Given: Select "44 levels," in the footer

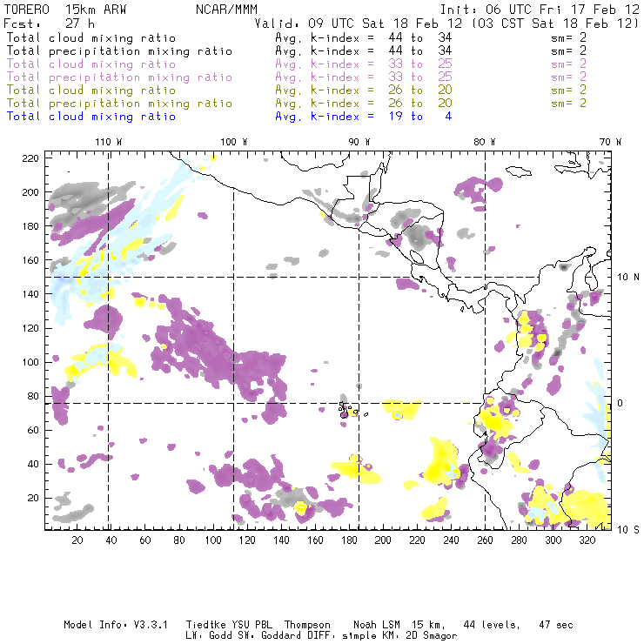Looking at the screenshot, I should (x=492, y=625).
